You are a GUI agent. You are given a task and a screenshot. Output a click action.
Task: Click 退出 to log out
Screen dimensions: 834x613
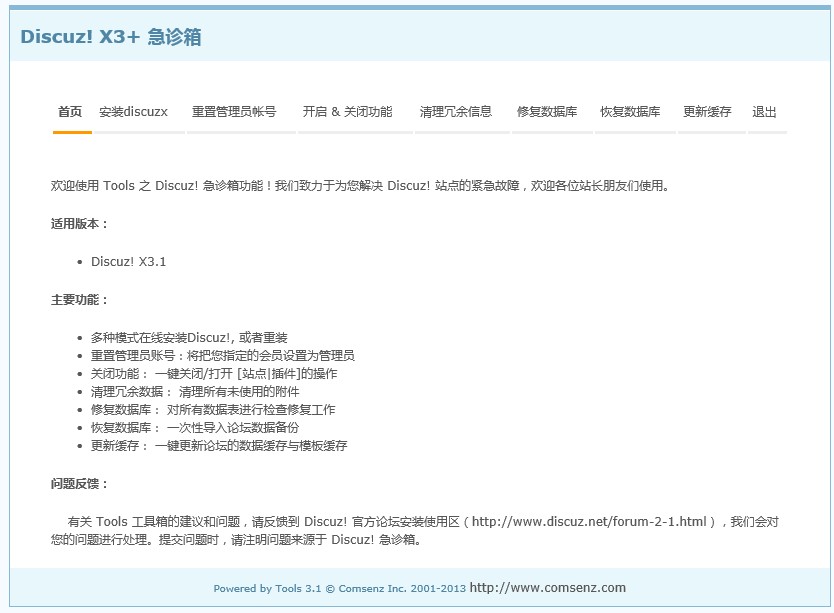click(764, 112)
